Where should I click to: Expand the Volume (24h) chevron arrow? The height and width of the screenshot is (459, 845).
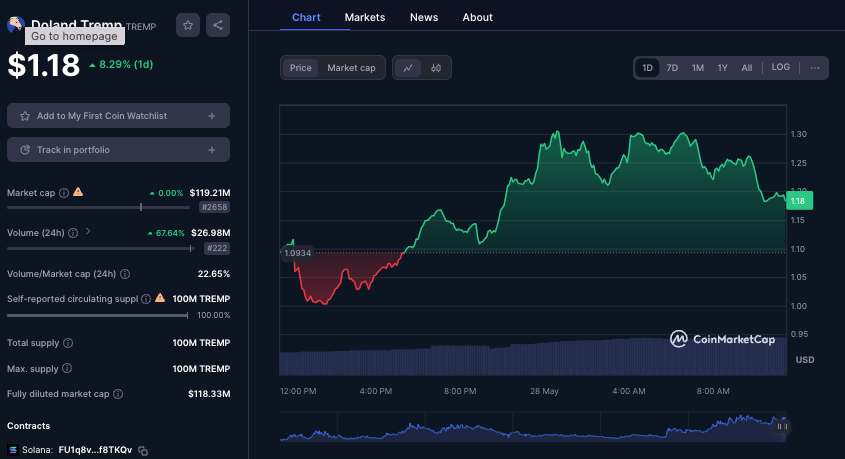click(x=88, y=232)
